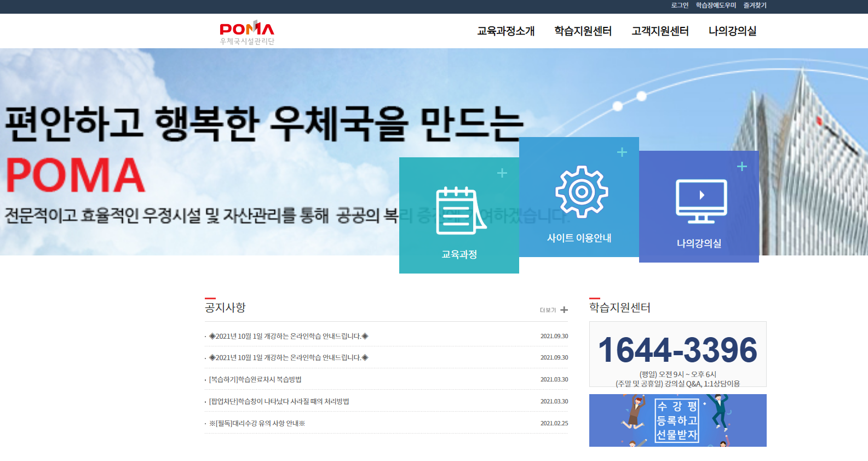868x461 pixels.
Task: Open [팝업차단] 학습창 처리방법 notice
Action: coord(279,401)
